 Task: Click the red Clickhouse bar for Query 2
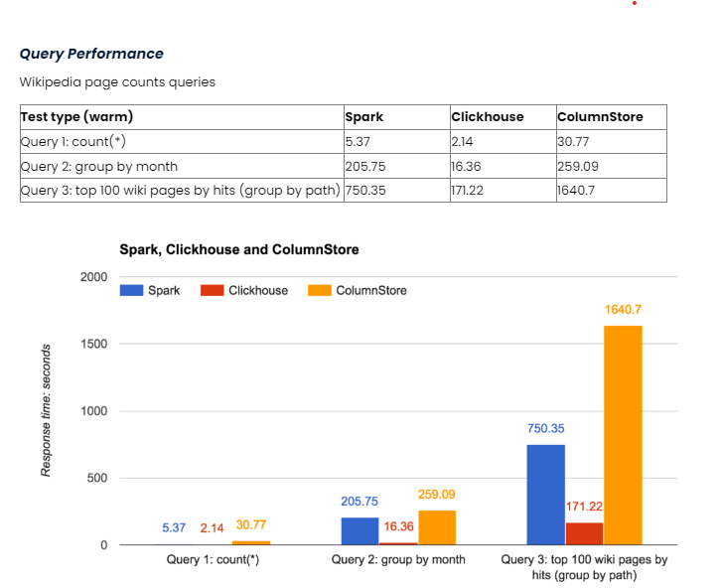(398, 544)
